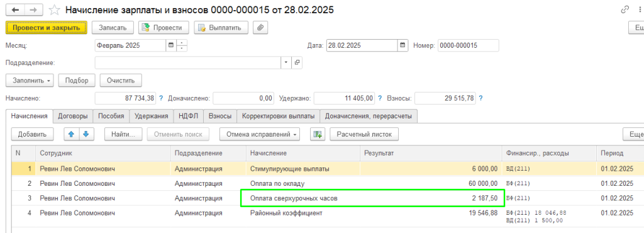This screenshot has width=644, height=233.
Task: Click the Взносы field 29 515,78
Action: [446, 99]
